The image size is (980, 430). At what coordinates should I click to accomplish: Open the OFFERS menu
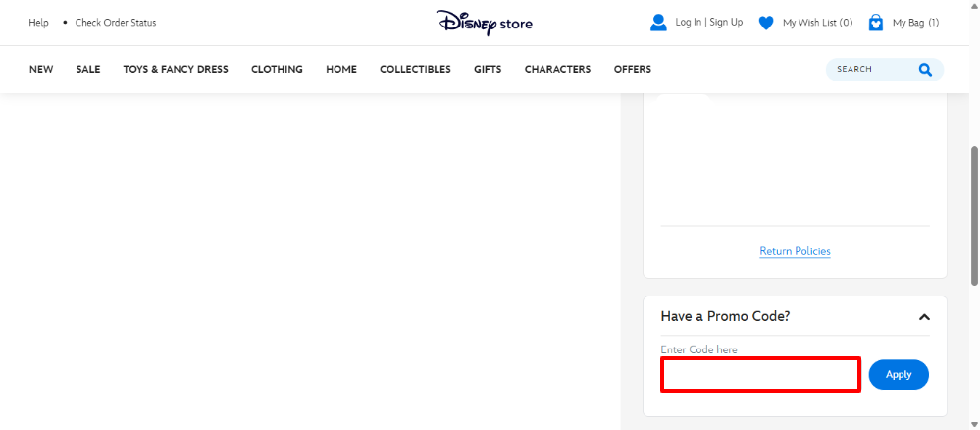633,70
